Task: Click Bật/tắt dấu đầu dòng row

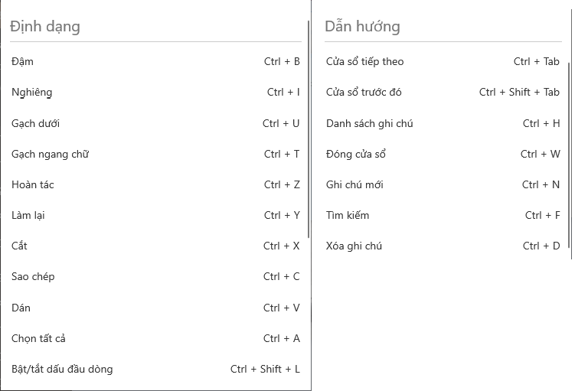Action: [155, 370]
